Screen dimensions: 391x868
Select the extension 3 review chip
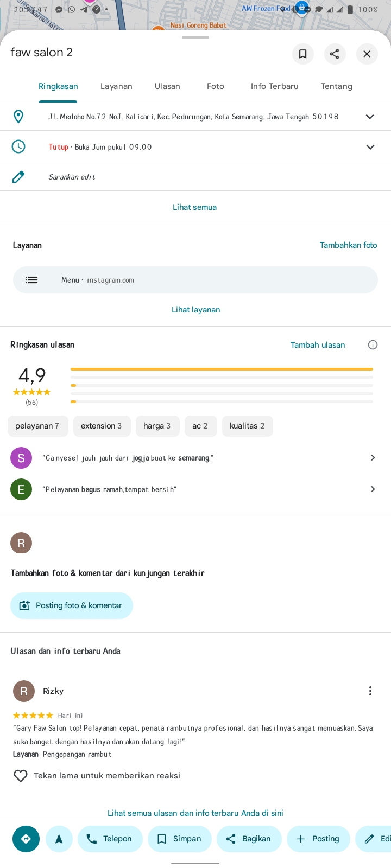tap(102, 426)
